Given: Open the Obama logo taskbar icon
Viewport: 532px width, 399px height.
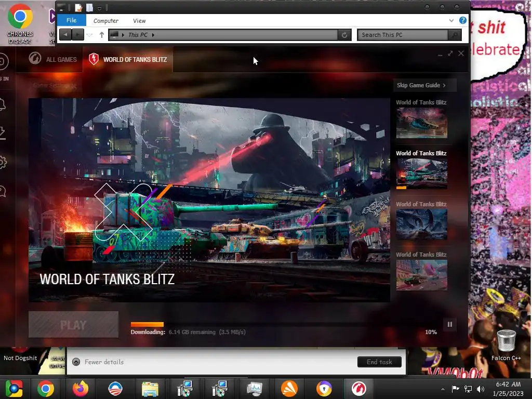Looking at the screenshot, I should click(115, 389).
